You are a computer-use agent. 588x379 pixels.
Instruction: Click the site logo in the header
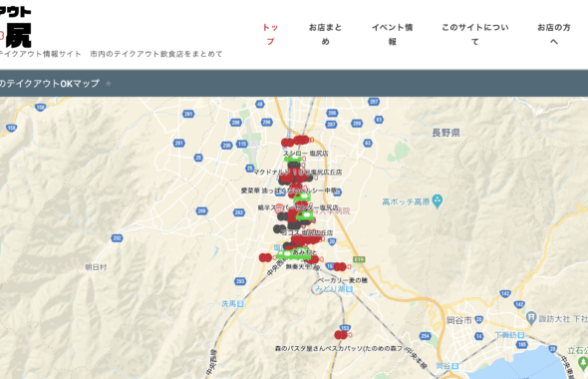15,27
